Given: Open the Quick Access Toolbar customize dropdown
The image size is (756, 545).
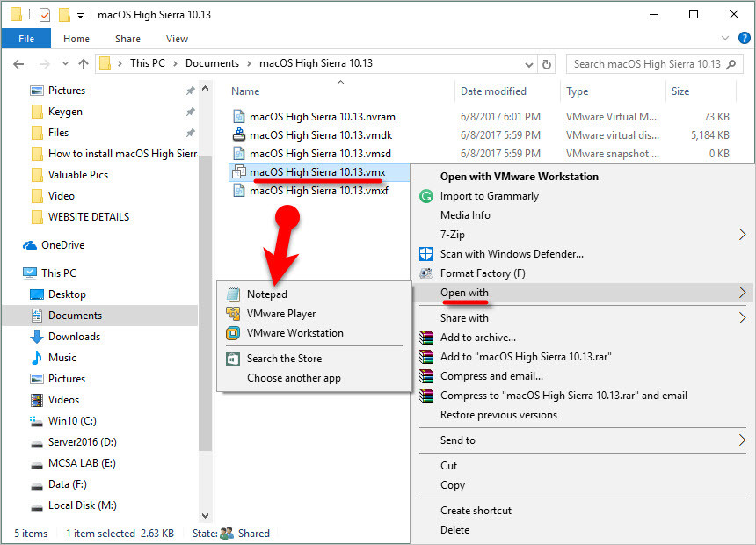Looking at the screenshot, I should 81,16.
